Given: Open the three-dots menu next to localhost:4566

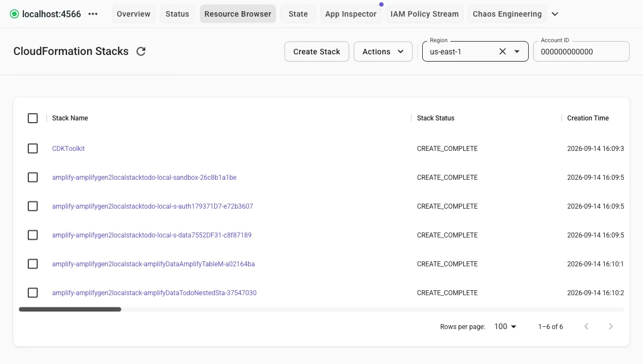Looking at the screenshot, I should [x=93, y=14].
